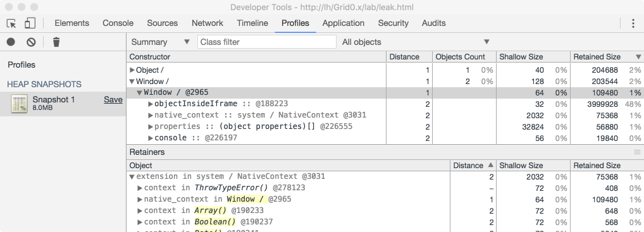Sort by Objects Count column header

point(464,57)
